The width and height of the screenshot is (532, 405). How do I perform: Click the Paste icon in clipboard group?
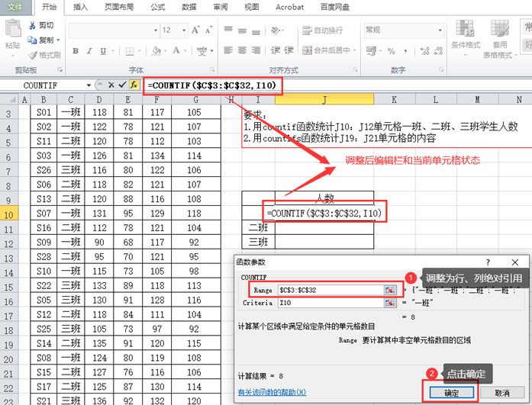tap(13, 27)
